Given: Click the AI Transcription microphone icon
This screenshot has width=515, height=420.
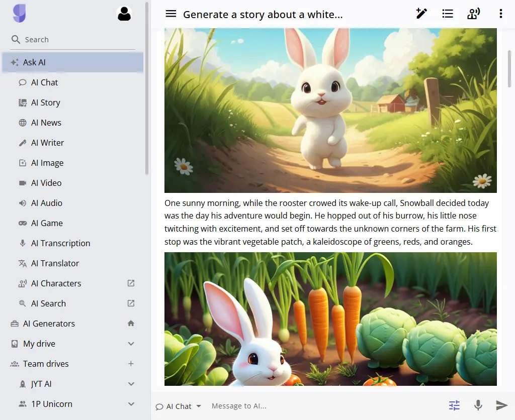Looking at the screenshot, I should coord(22,243).
